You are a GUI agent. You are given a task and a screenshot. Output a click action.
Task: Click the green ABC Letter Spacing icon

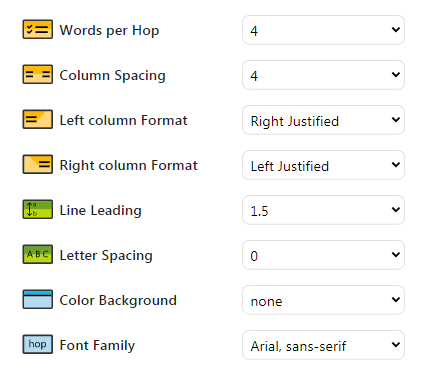38,254
